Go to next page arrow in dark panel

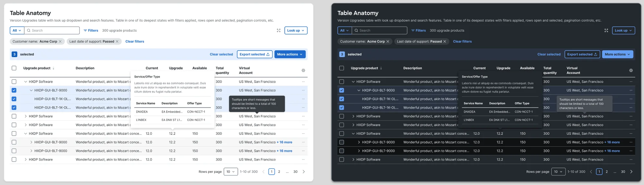[x=631, y=171]
